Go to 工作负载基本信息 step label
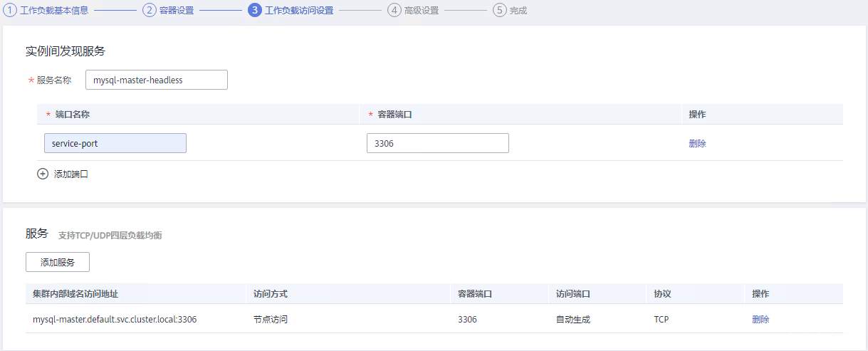This screenshot has width=868, height=351. pos(54,11)
